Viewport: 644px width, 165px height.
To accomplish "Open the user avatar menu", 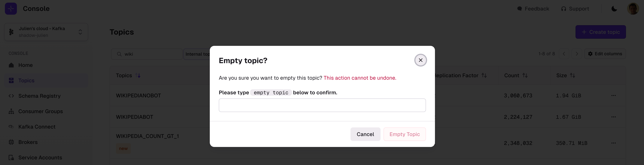I will (x=633, y=9).
